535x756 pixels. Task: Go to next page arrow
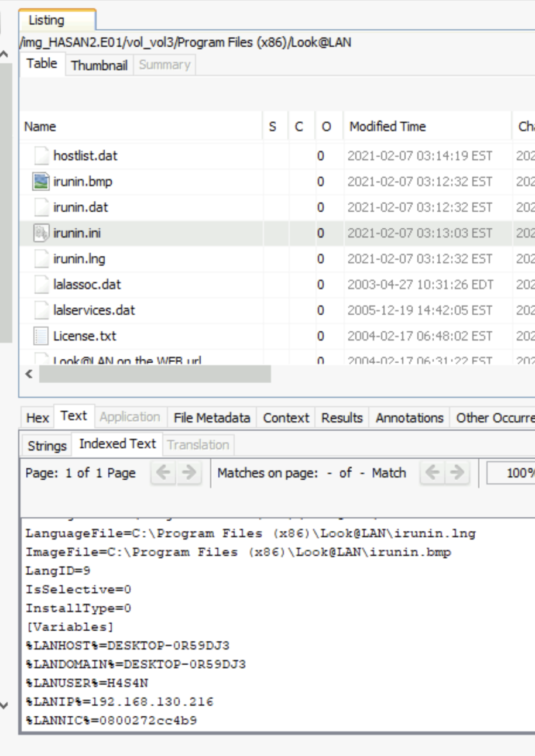click(x=188, y=473)
